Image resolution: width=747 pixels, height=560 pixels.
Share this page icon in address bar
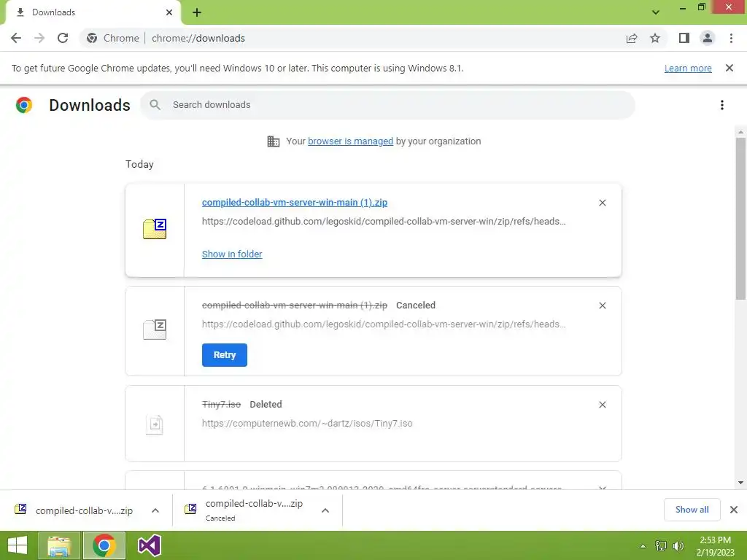click(632, 38)
